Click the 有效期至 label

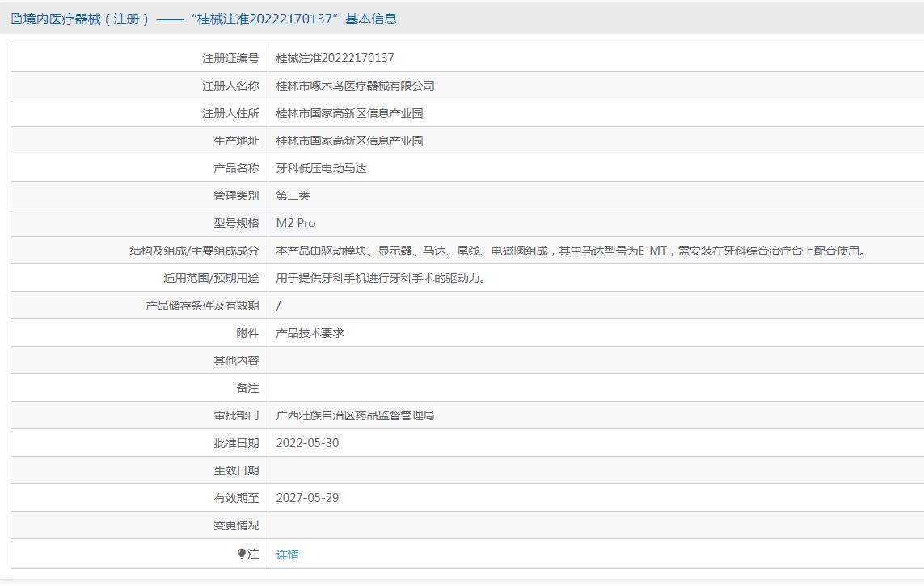pyautogui.click(x=236, y=498)
